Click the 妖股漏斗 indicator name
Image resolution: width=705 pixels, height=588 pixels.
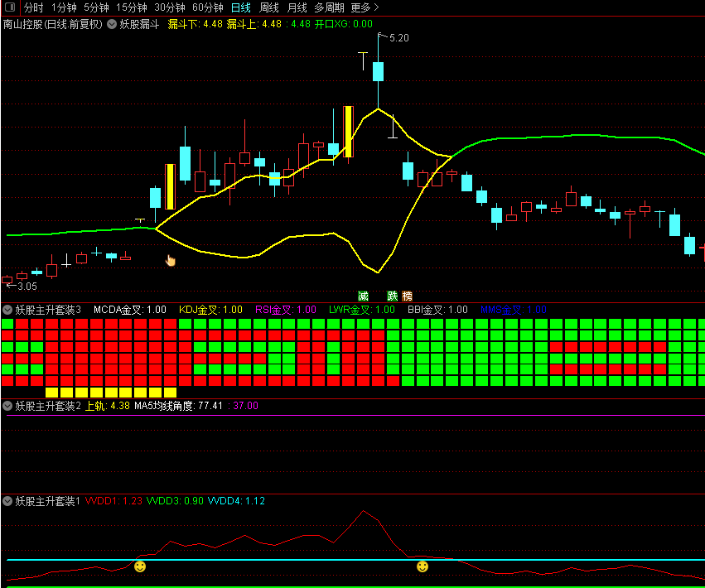[139, 24]
